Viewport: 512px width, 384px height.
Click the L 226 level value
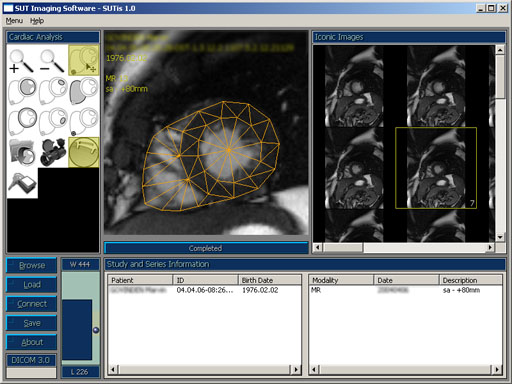click(x=80, y=372)
